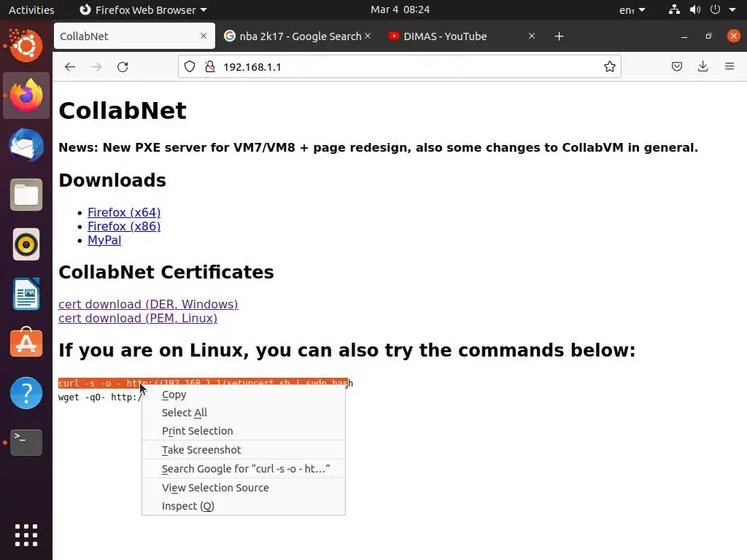The width and height of the screenshot is (747, 560).
Task: Open network status icon in top bar
Action: [674, 9]
